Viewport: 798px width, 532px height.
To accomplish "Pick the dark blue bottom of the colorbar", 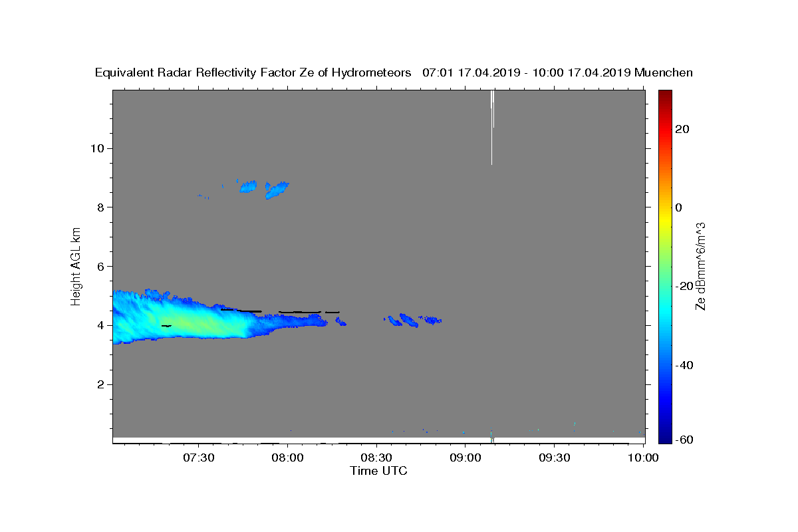I will click(665, 438).
